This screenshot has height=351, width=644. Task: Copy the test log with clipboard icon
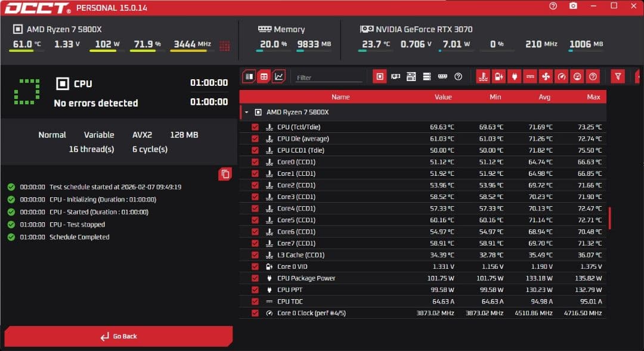(225, 174)
